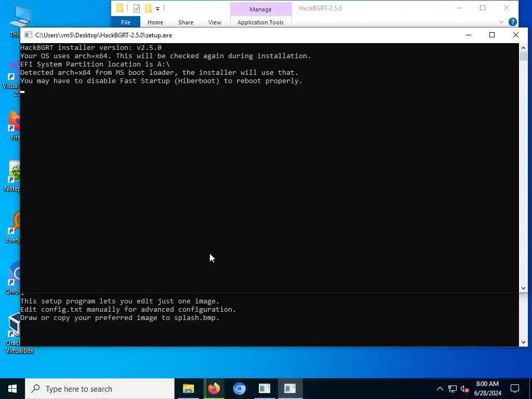Click the network tray icon
532x399 pixels.
click(453, 389)
